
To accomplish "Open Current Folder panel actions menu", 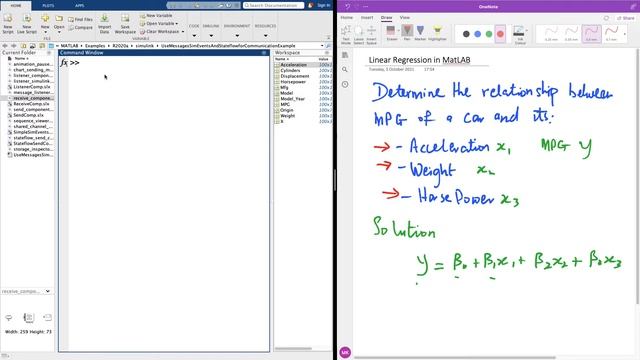I will coord(49,53).
